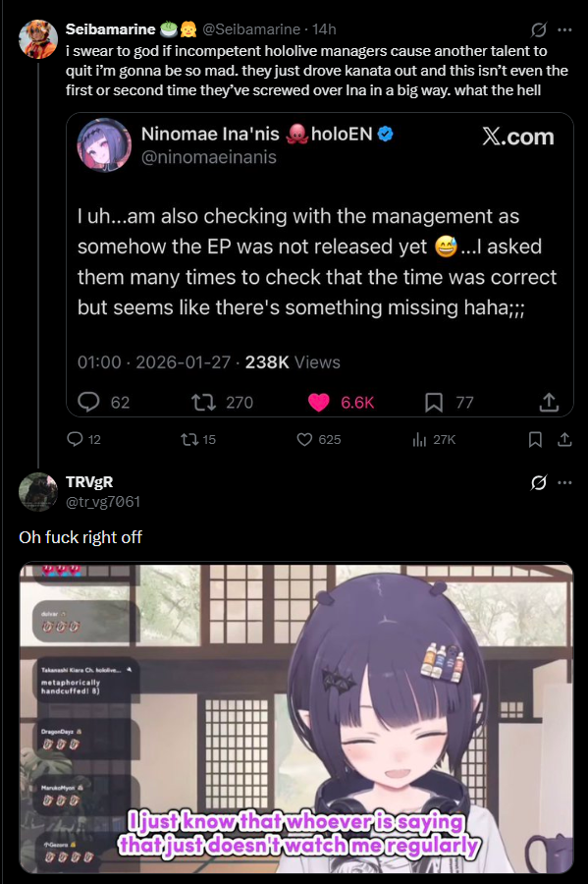Image resolution: width=588 pixels, height=884 pixels.
Task: Open the Seibamarine display name
Action: tap(110, 29)
